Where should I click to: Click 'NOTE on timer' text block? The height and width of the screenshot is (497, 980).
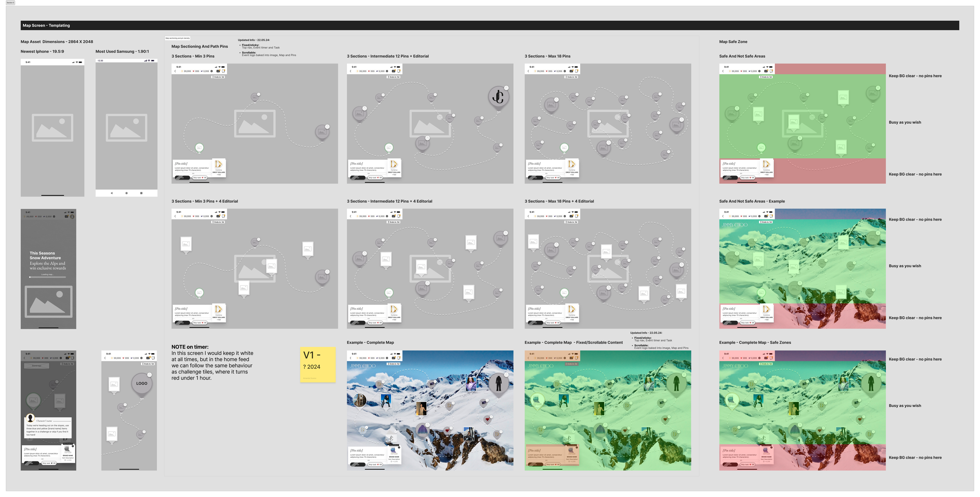[212, 362]
